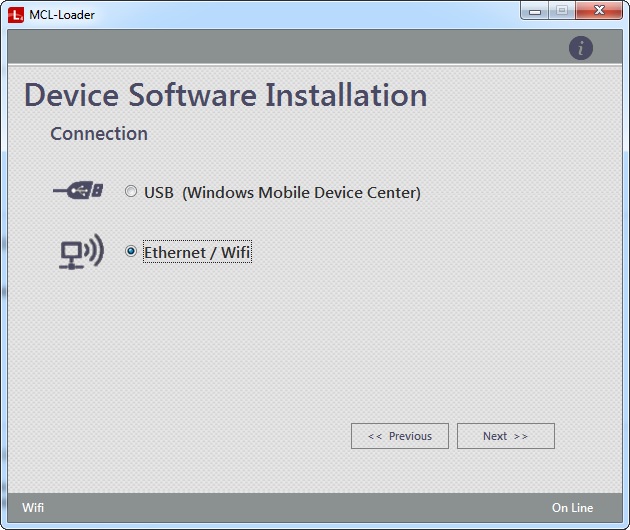Click the 'MCL-Loader' window title text
Image resolution: width=630 pixels, height=530 pixels.
[x=62, y=15]
